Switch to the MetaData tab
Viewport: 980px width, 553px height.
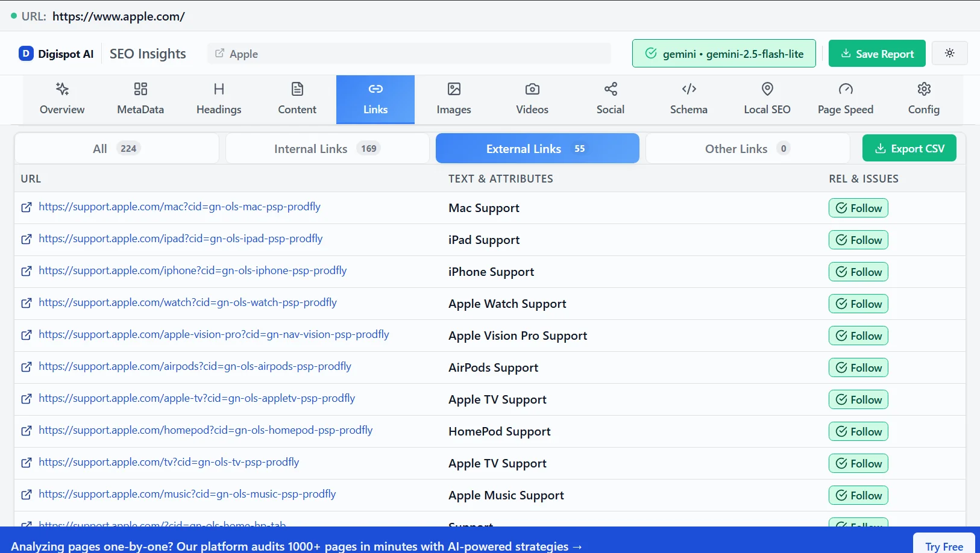tap(140, 98)
